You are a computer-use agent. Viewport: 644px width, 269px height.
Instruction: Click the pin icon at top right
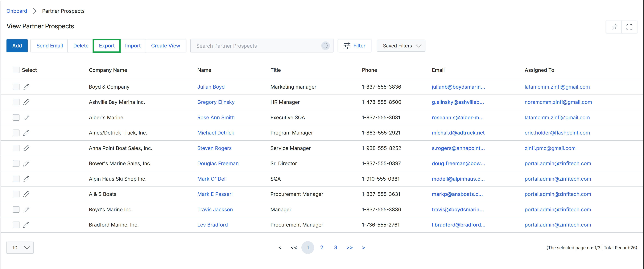click(614, 27)
